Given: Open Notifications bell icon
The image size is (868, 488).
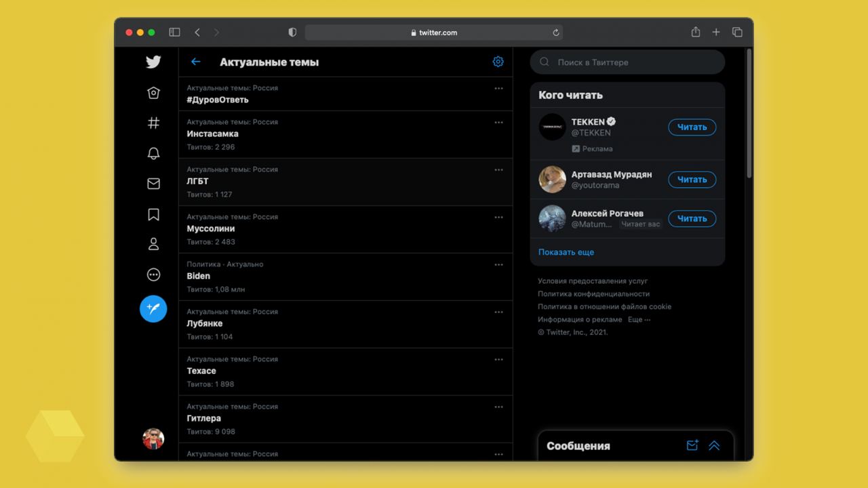Looking at the screenshot, I should (x=153, y=153).
